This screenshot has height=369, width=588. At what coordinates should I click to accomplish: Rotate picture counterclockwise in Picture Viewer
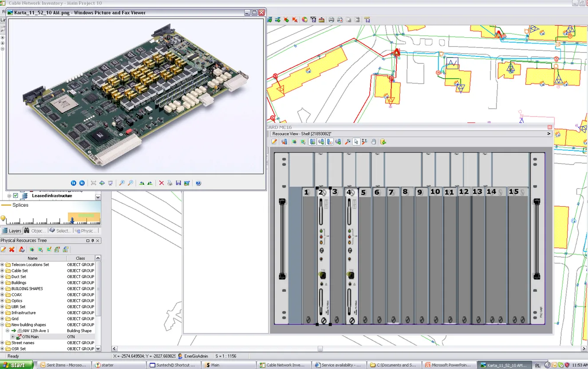150,183
